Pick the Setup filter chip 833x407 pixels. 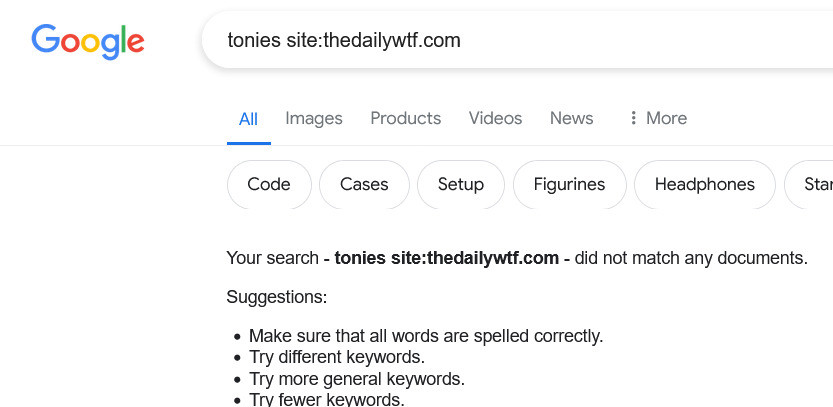[461, 184]
